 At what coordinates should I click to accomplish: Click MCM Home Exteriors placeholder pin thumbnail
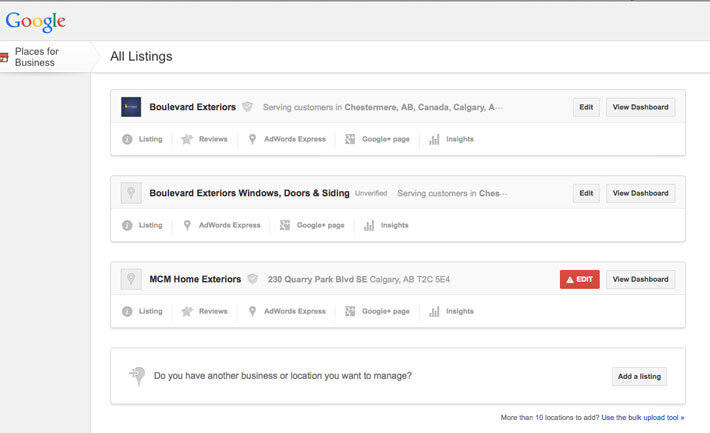tap(131, 279)
